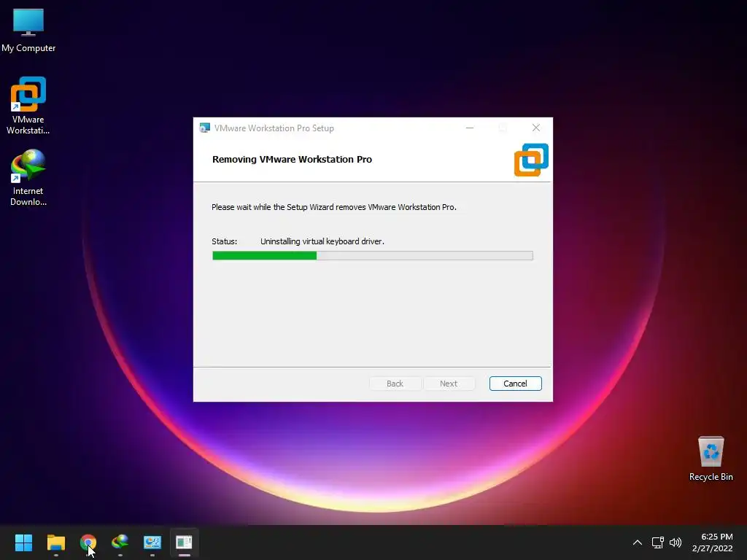Click the 'Removing VMware Workstation Pro' heading
Viewport: 747px width, 560px height.
(x=292, y=160)
